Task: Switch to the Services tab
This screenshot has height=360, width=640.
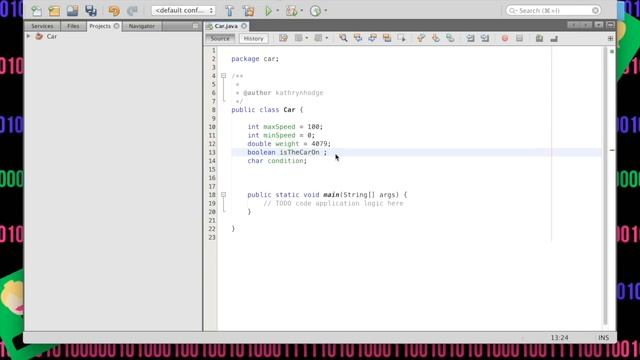Action: [42, 26]
